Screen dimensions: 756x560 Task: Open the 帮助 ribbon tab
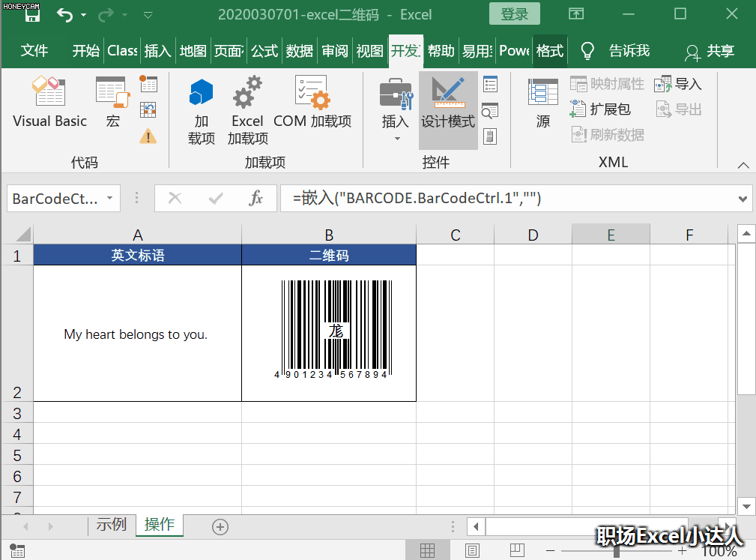(441, 50)
